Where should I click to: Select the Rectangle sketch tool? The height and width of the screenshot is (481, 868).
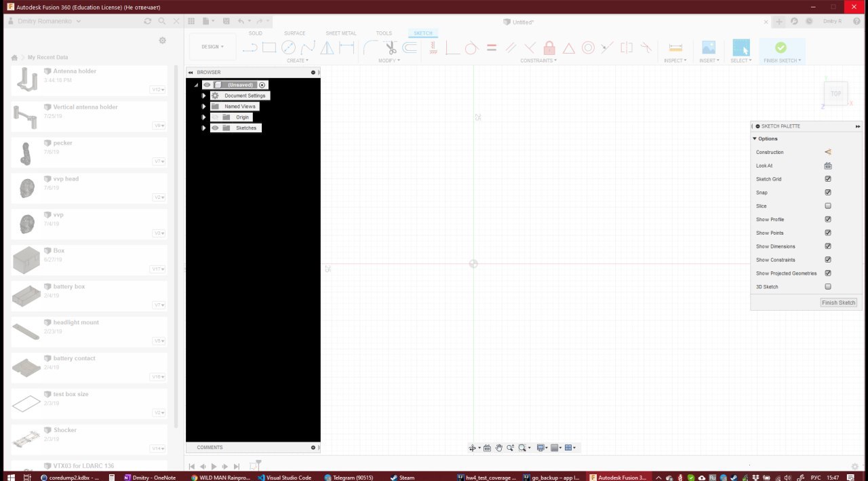pos(269,47)
